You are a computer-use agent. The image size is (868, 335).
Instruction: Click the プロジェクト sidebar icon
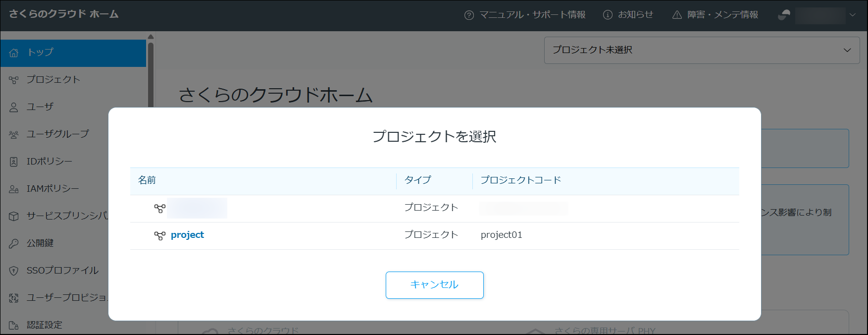tap(14, 80)
